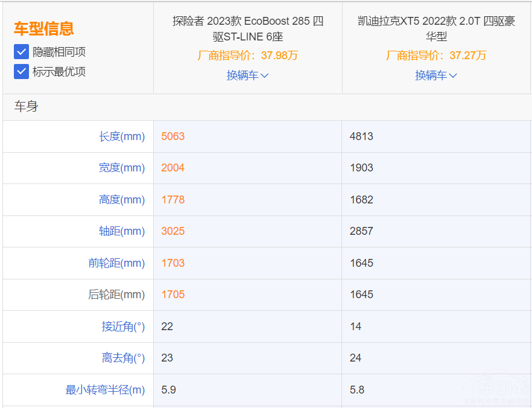Select the 离去角(°) parameter link

[x=123, y=358]
